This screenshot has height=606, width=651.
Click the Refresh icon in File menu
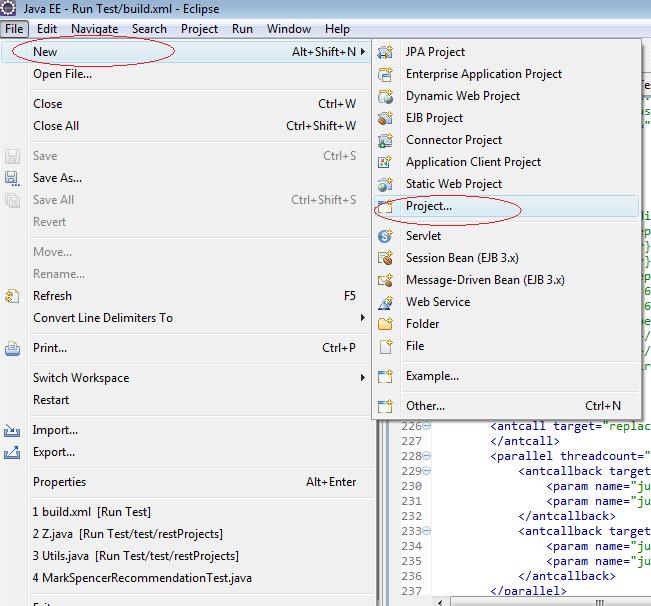pos(12,296)
